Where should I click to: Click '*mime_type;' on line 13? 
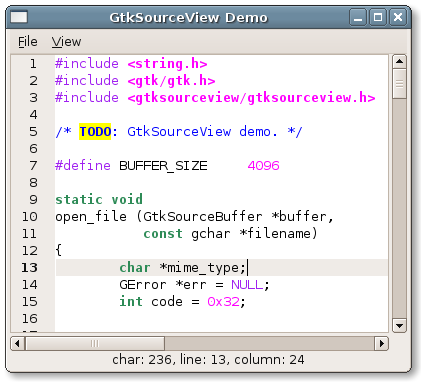(x=203, y=268)
